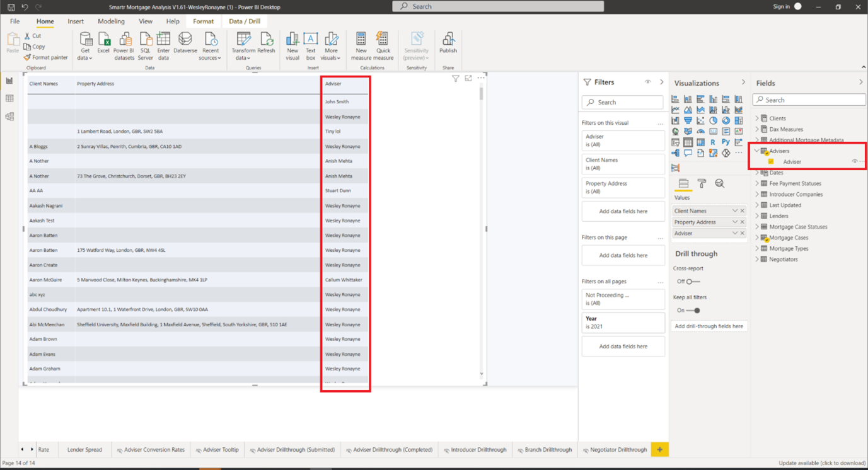Open the Format (paint roller) pane
The width and height of the screenshot is (868, 470).
click(x=702, y=183)
